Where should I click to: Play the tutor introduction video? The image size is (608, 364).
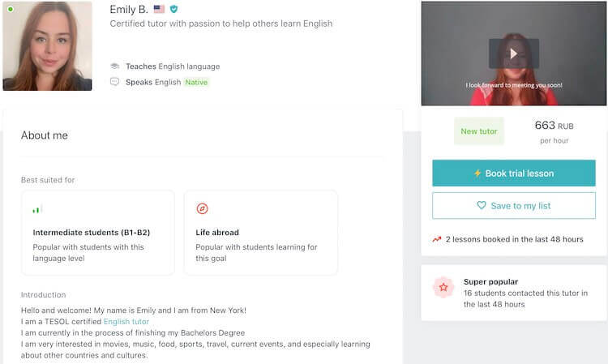[513, 54]
